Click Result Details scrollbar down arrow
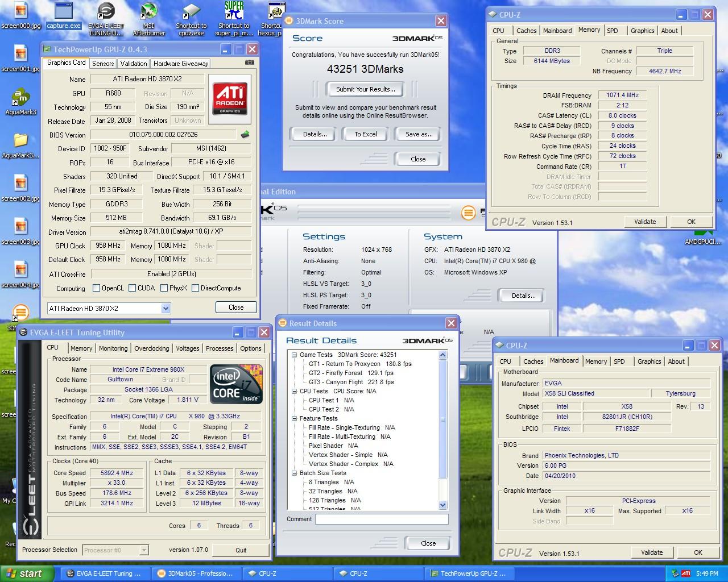Screen dimensions: 728x582 tap(443, 505)
